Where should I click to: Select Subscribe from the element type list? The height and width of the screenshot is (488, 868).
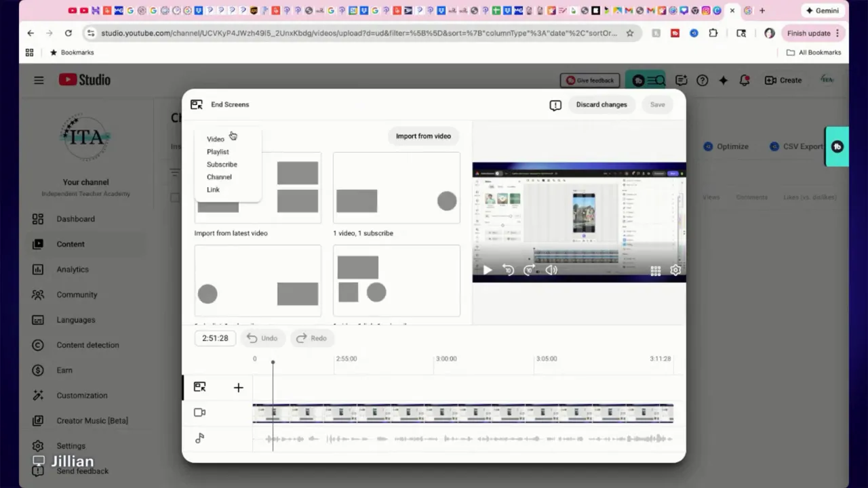[x=222, y=164]
